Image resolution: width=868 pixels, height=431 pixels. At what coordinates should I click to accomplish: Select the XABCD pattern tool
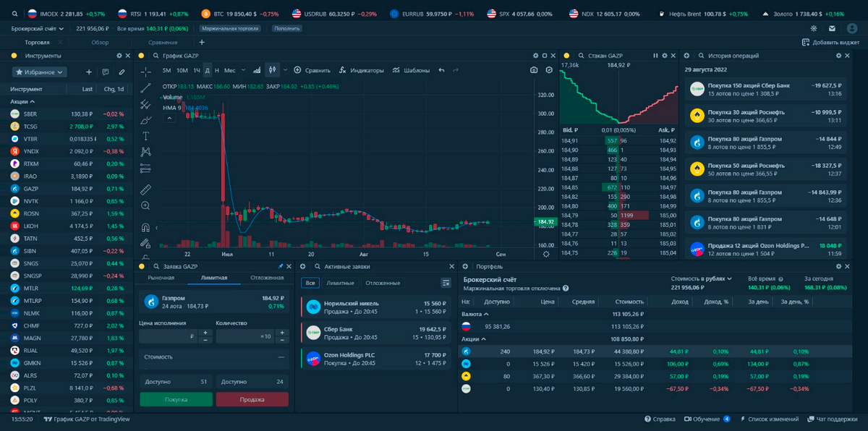[145, 152]
